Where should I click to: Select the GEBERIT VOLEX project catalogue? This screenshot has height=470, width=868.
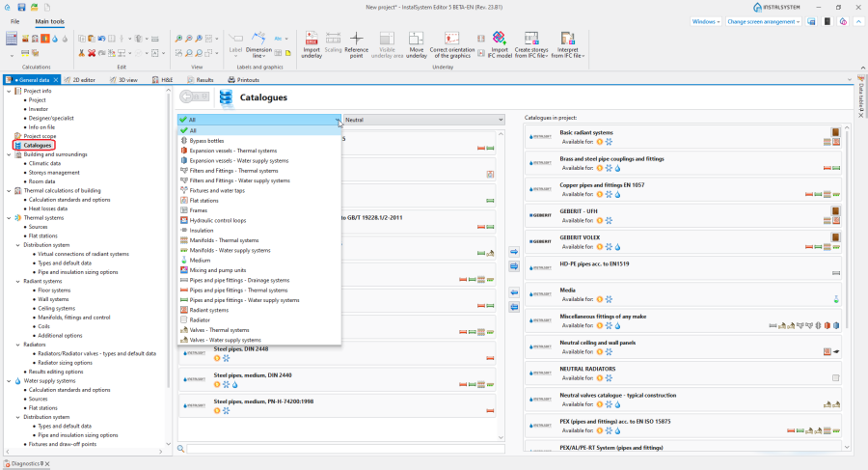[683, 241]
